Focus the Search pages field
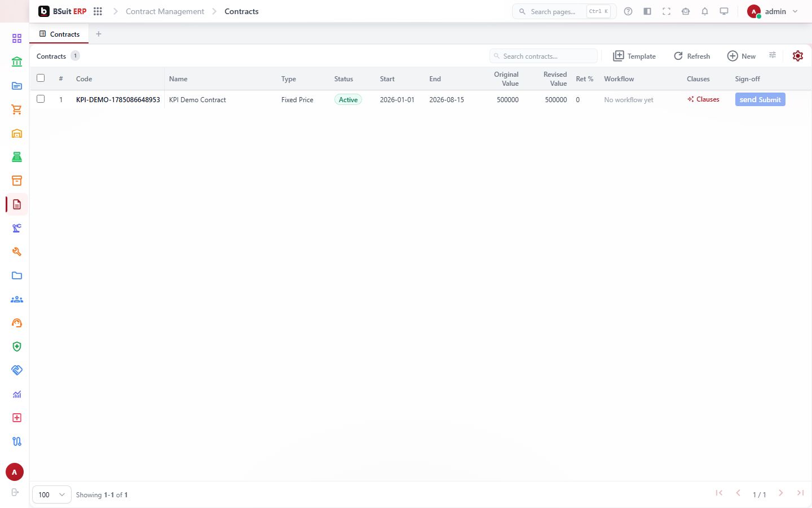 pos(564,11)
